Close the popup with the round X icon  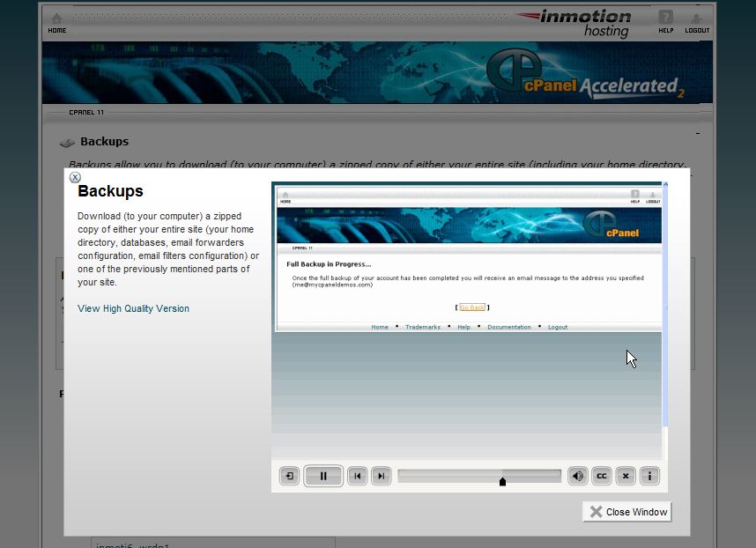(x=75, y=177)
